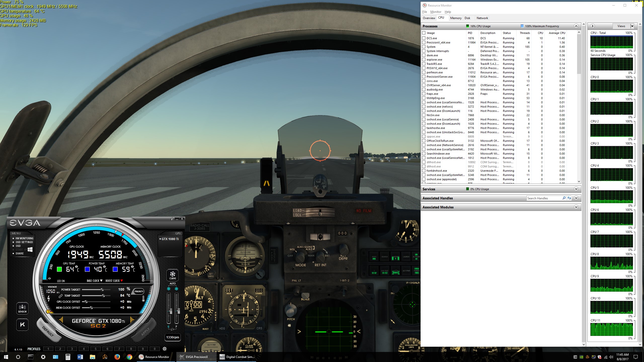644x362 pixels.
Task: Check the fraps.exe checkbox
Action: click(424, 94)
